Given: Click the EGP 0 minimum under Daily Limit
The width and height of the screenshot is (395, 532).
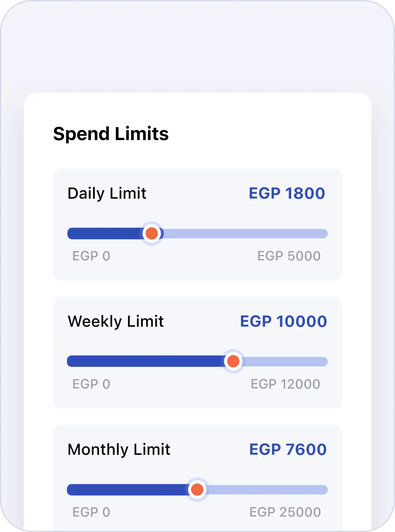Looking at the screenshot, I should [91, 256].
